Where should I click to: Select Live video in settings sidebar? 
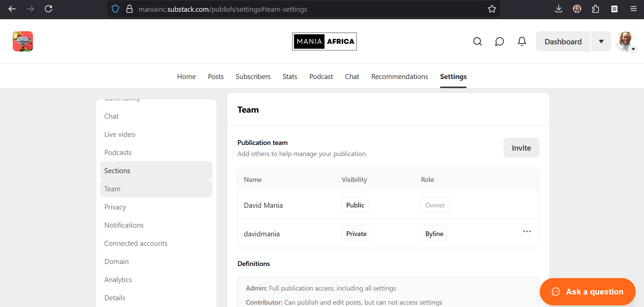coord(156,135)
